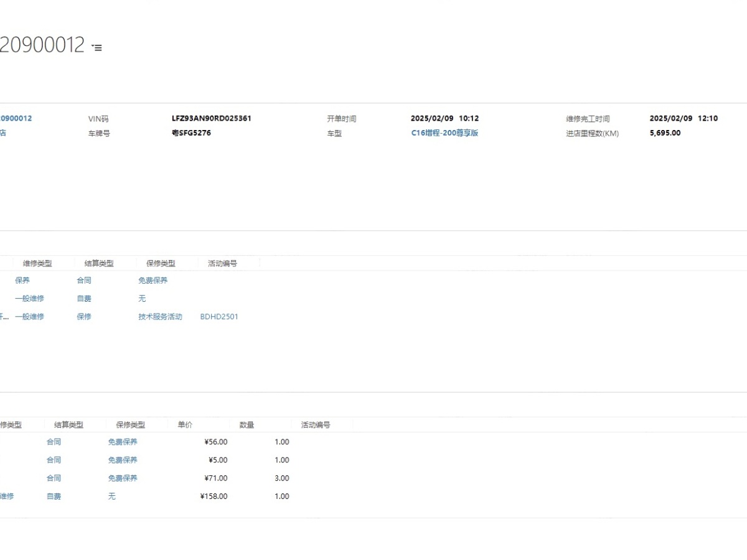
Task: Select the row priced ¥56.00
Action: pyautogui.click(x=215, y=442)
